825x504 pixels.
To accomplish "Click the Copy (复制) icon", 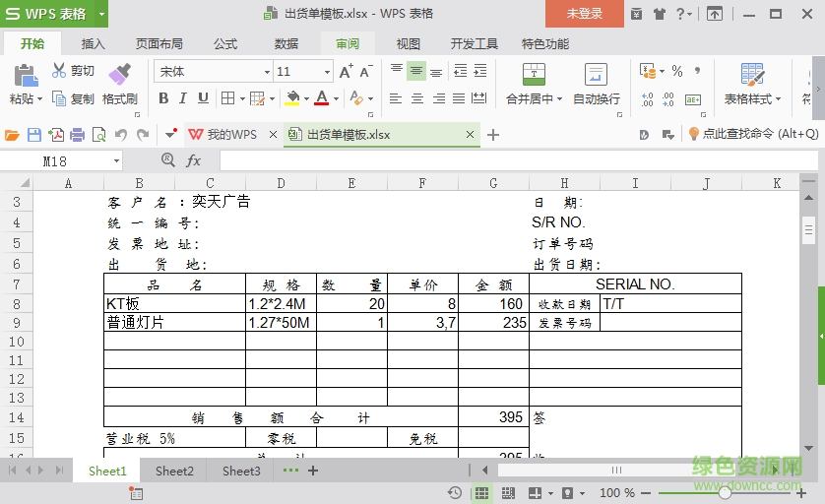I will point(59,98).
